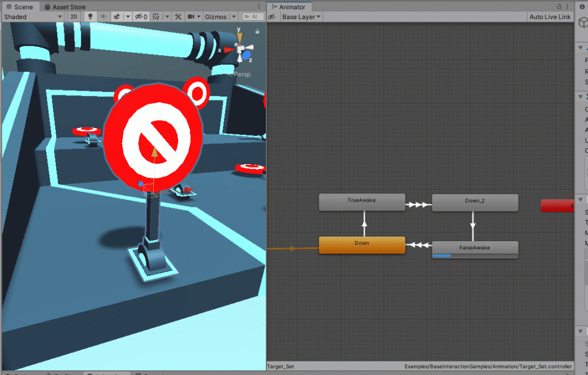Image resolution: width=588 pixels, height=375 pixels.
Task: Select the Down state node
Action: [362, 243]
